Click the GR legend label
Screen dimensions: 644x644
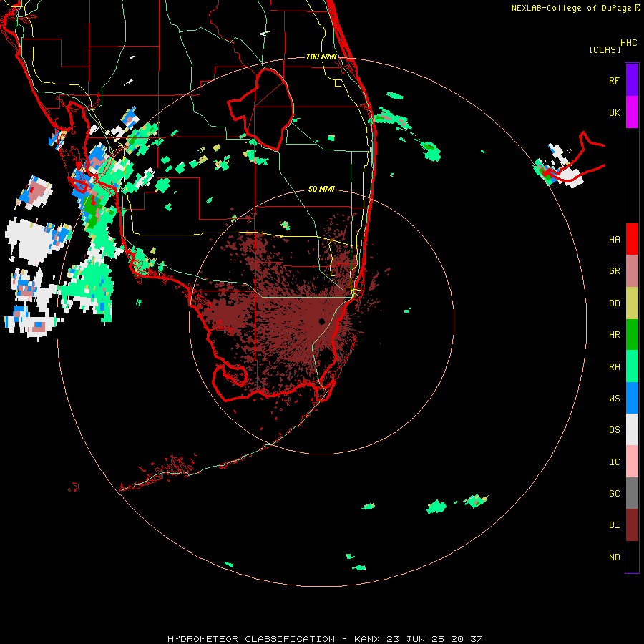coord(614,271)
